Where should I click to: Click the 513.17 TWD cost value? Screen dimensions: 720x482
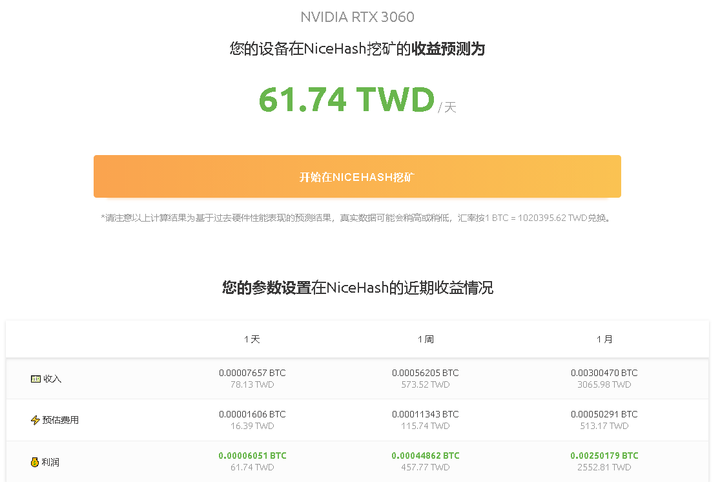604,426
